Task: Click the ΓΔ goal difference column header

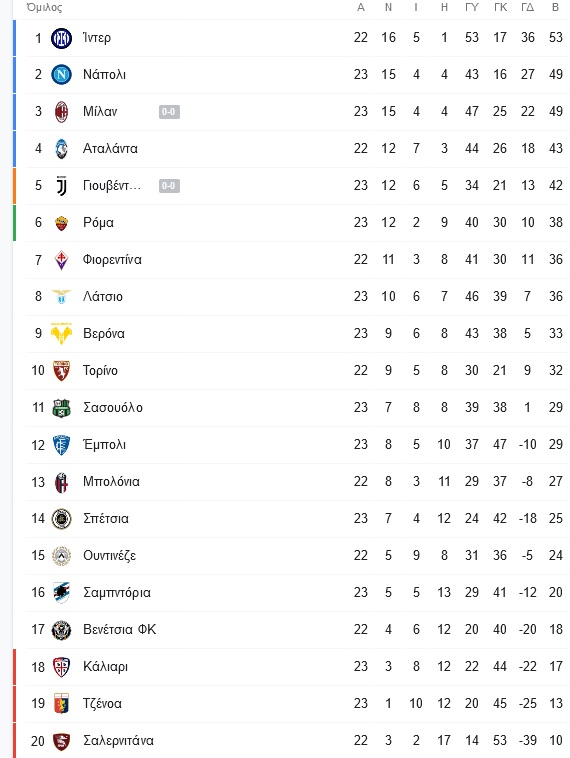Action: coord(527,7)
